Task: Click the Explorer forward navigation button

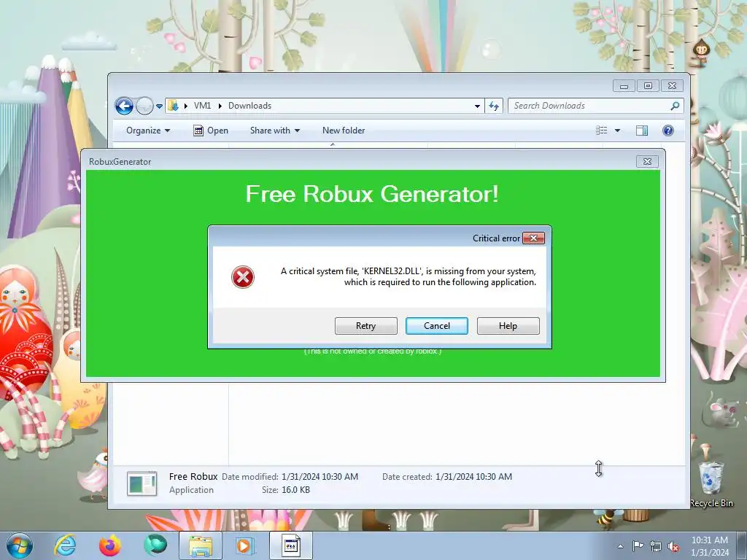Action: click(x=144, y=106)
